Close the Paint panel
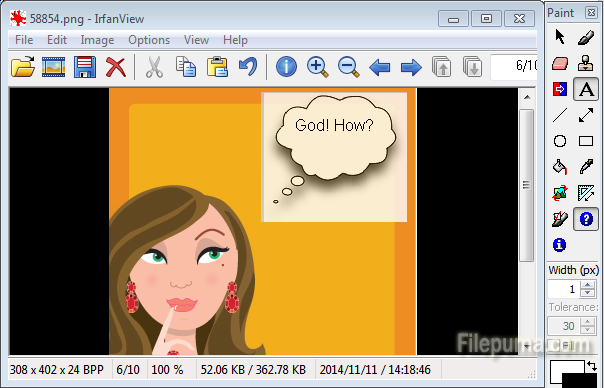This screenshot has height=388, width=604. point(591,13)
